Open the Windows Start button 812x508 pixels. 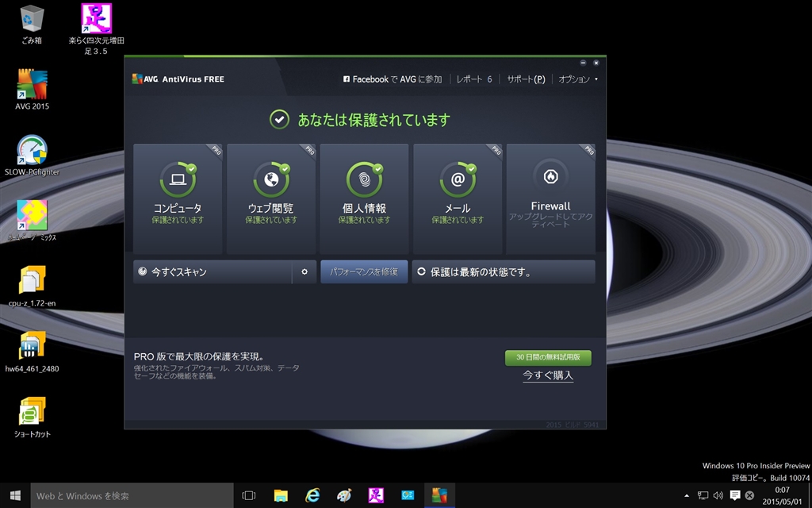coord(15,495)
